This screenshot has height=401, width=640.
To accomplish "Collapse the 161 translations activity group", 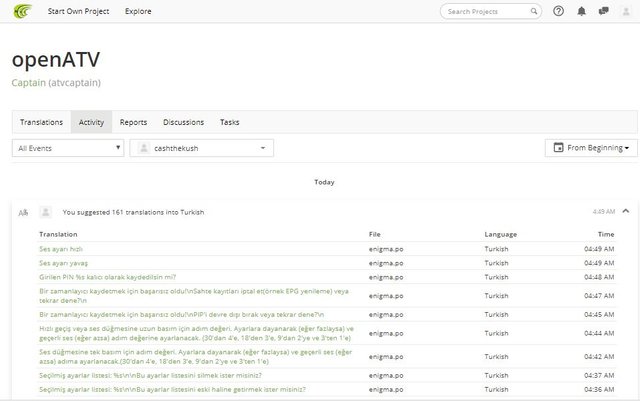I will click(626, 211).
